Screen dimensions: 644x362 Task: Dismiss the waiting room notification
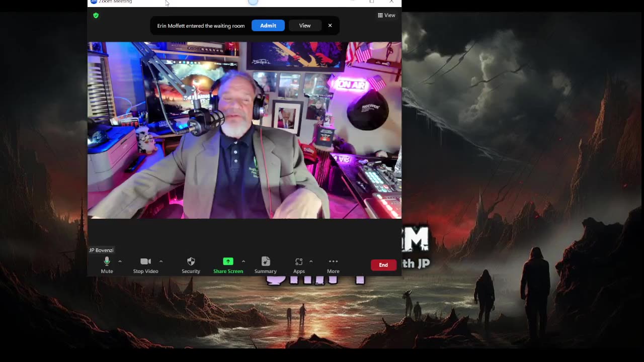pyautogui.click(x=330, y=26)
